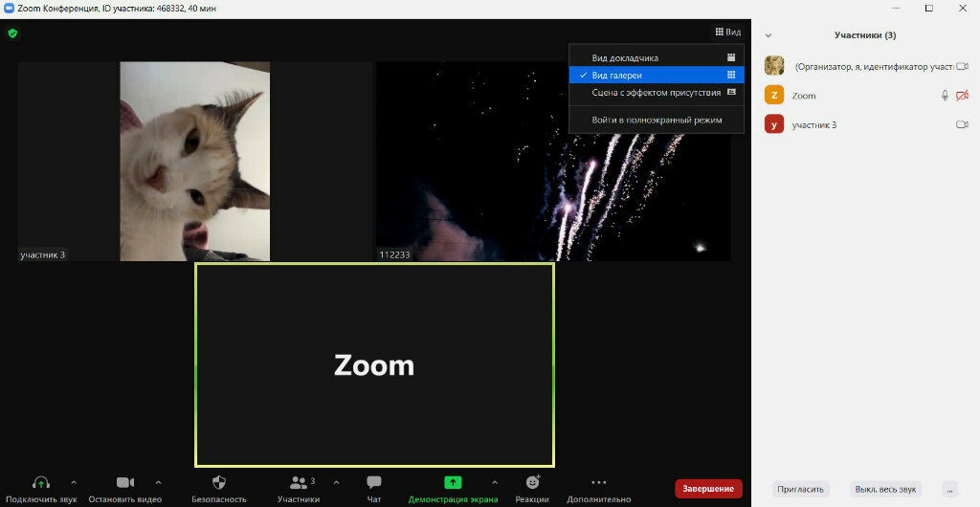Select the cat video tile of участник 3
This screenshot has width=980, height=507.
[x=194, y=161]
